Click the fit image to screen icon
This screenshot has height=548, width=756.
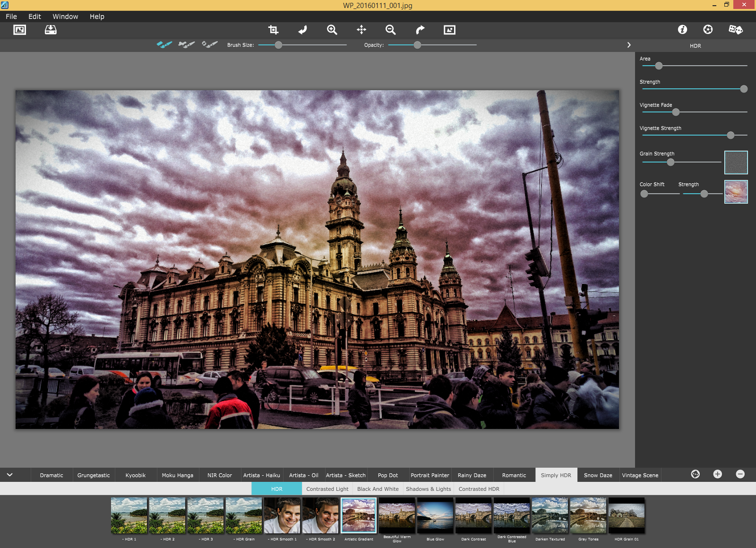click(449, 30)
